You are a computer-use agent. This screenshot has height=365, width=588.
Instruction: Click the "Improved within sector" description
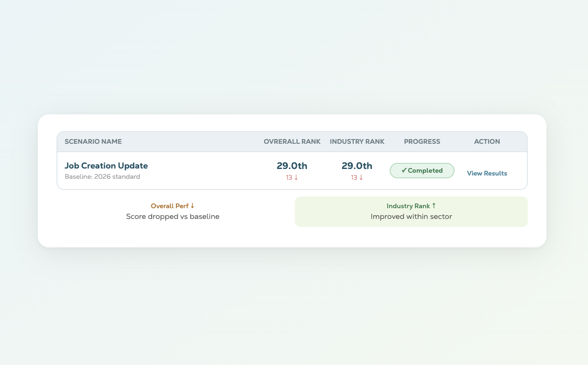pos(411,217)
